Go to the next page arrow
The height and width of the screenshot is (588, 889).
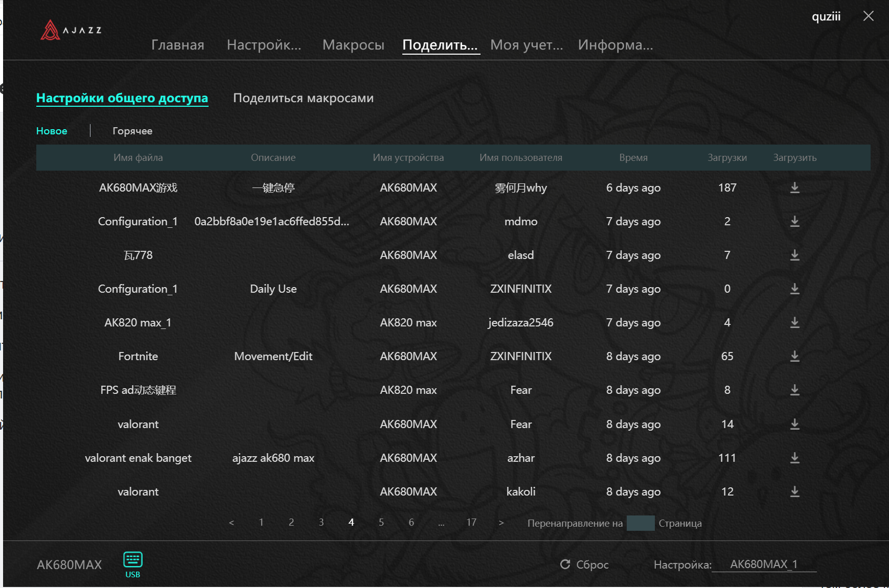(x=501, y=523)
